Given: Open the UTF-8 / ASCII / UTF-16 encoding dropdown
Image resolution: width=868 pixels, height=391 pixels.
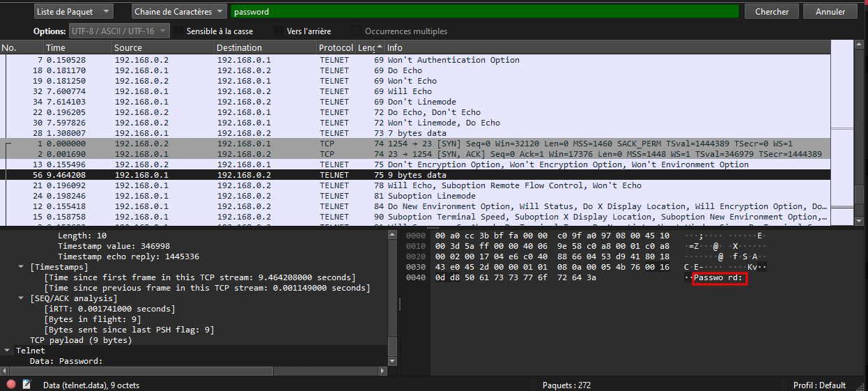Looking at the screenshot, I should coord(119,31).
